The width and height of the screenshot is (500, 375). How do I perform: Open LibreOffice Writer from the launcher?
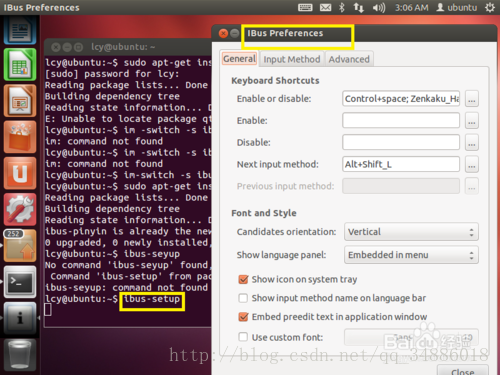20,31
